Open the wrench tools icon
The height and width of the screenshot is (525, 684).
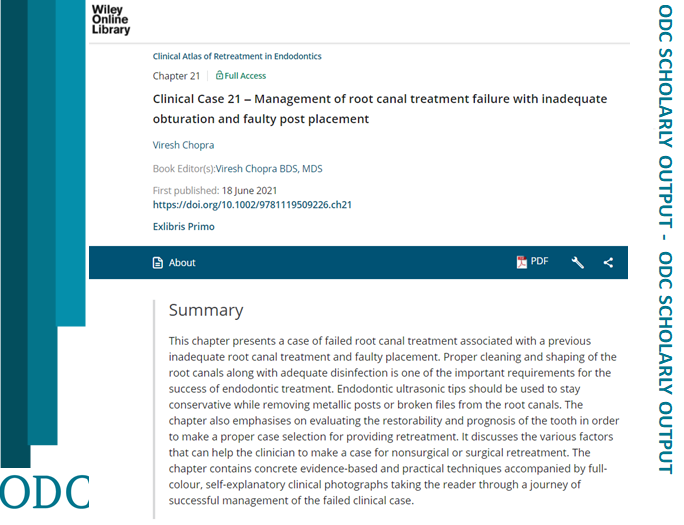pos(578,262)
